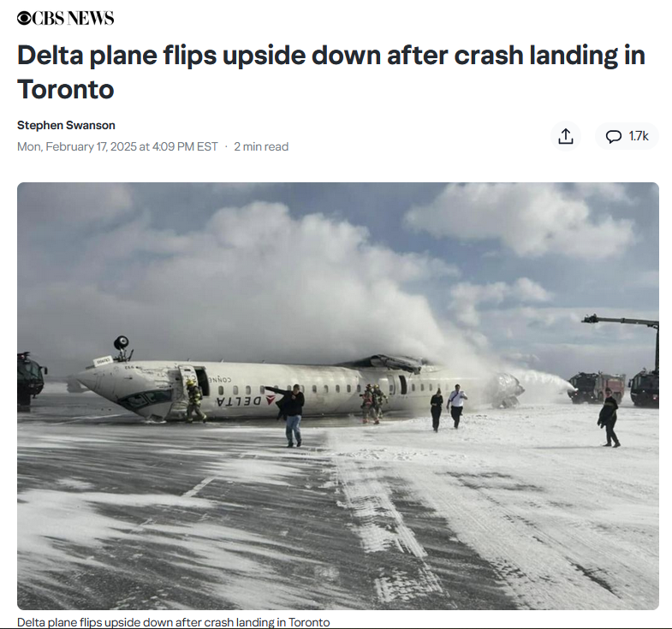
Task: Click the comment speech bubble icon
Action: [x=613, y=136]
